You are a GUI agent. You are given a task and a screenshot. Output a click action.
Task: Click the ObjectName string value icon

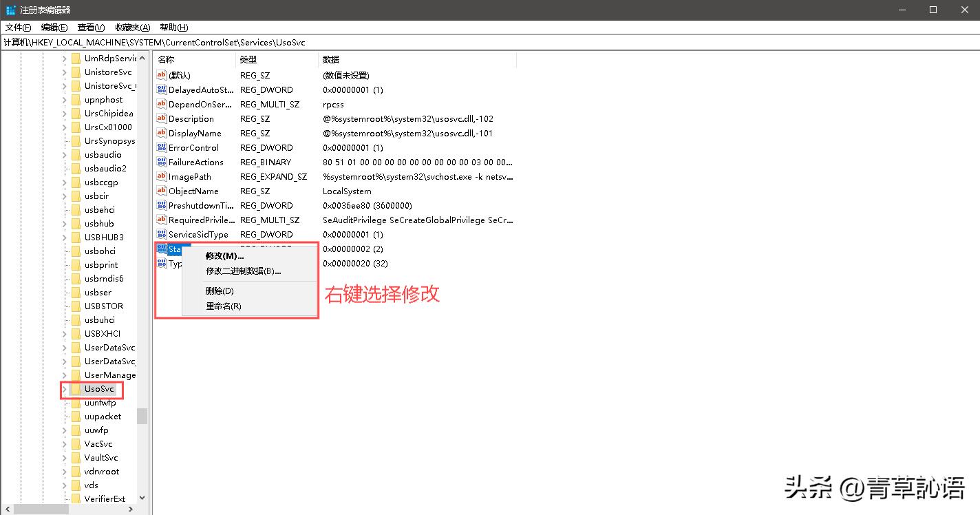162,191
